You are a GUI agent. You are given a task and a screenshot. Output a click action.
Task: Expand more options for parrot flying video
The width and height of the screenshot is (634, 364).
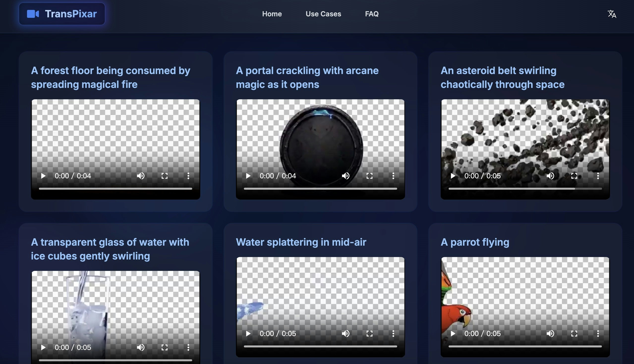(598, 334)
